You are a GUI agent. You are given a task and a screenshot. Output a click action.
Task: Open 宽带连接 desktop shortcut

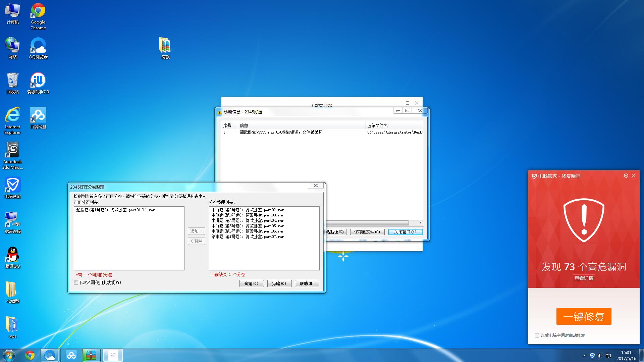[x=12, y=223]
